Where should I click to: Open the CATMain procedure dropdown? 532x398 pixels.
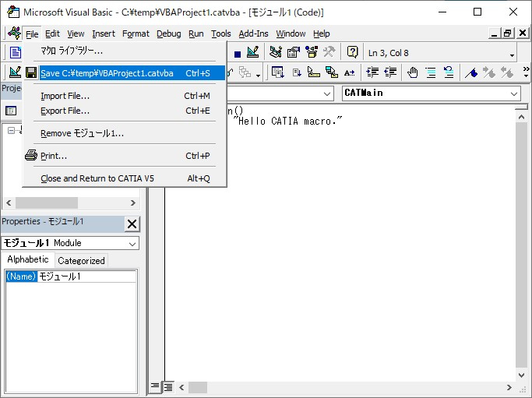click(513, 93)
